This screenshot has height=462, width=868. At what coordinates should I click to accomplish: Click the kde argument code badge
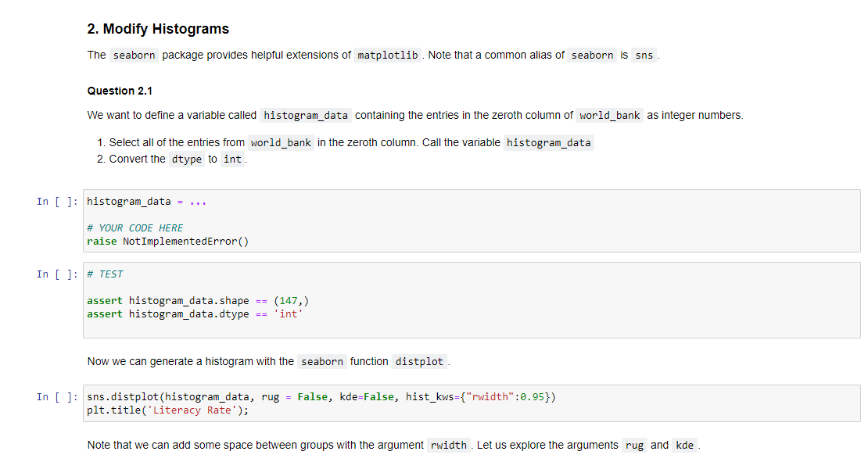[x=684, y=445]
